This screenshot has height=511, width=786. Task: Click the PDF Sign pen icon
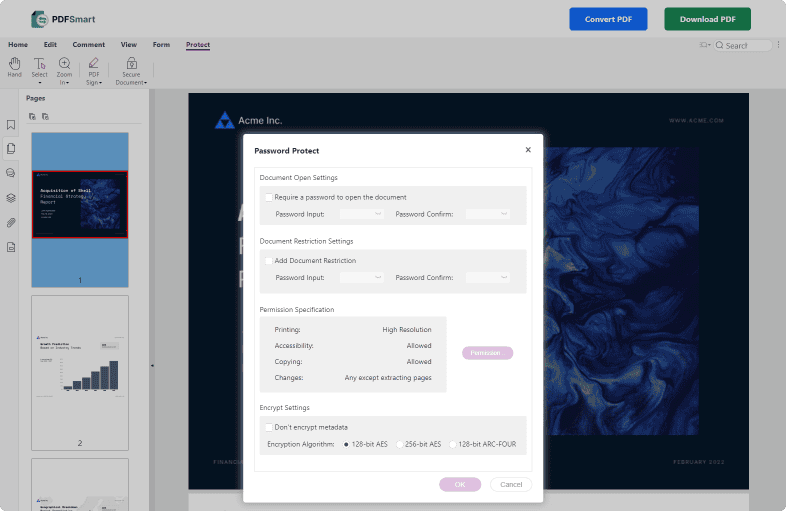coord(94,63)
